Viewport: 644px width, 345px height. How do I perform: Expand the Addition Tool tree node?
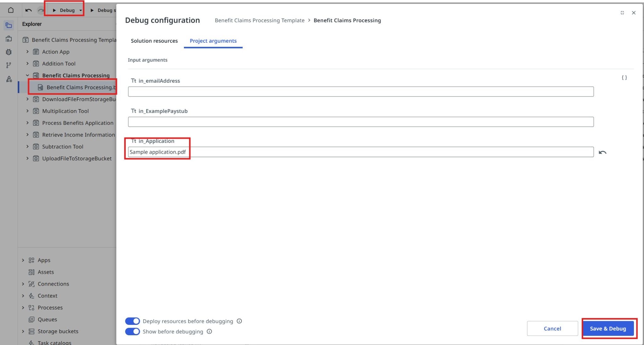(27, 63)
